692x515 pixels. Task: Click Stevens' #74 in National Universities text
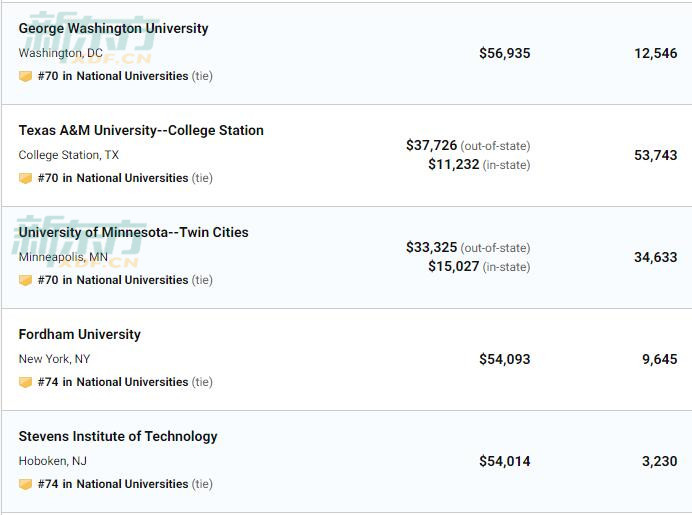113,484
